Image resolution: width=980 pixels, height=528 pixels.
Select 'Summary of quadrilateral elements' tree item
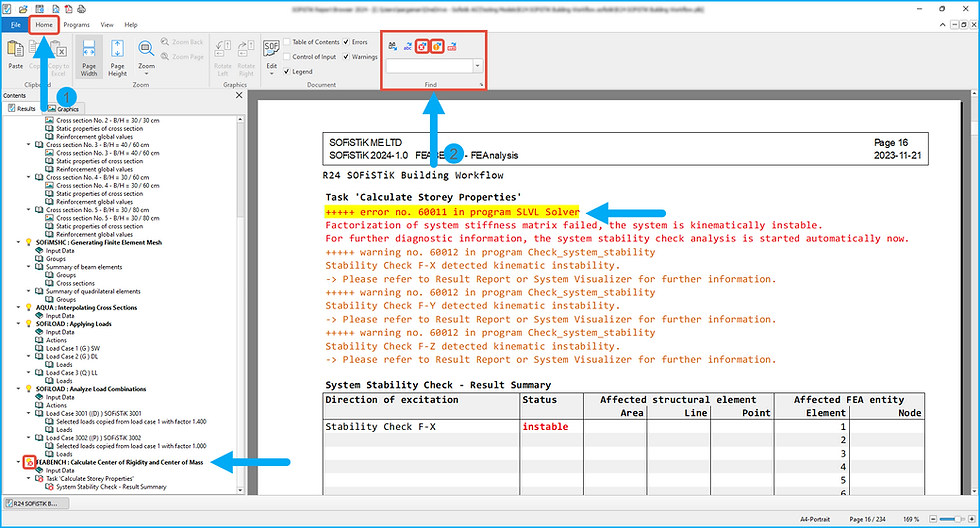pyautogui.click(x=93, y=291)
